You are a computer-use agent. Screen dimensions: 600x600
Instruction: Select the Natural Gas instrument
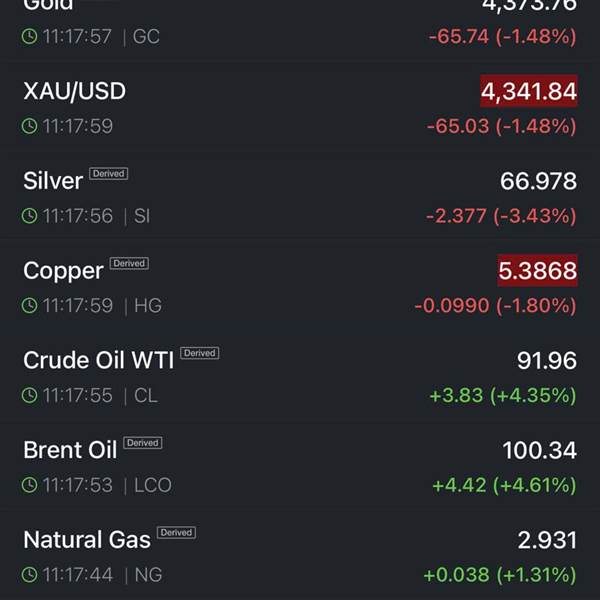pos(87,540)
